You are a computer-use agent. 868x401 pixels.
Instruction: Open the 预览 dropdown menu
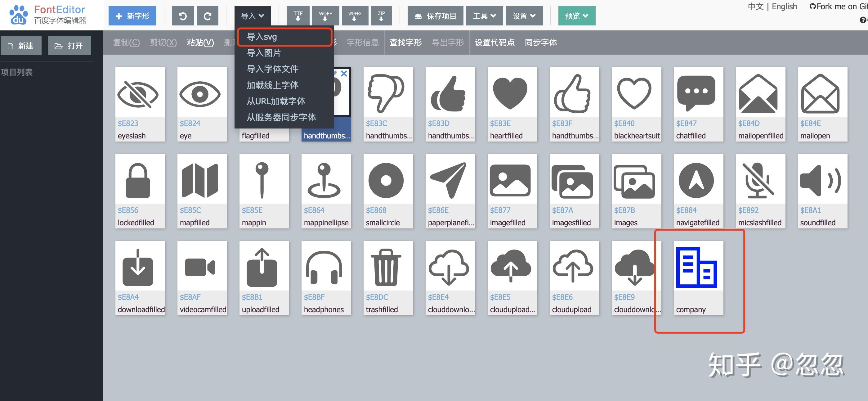pos(576,16)
